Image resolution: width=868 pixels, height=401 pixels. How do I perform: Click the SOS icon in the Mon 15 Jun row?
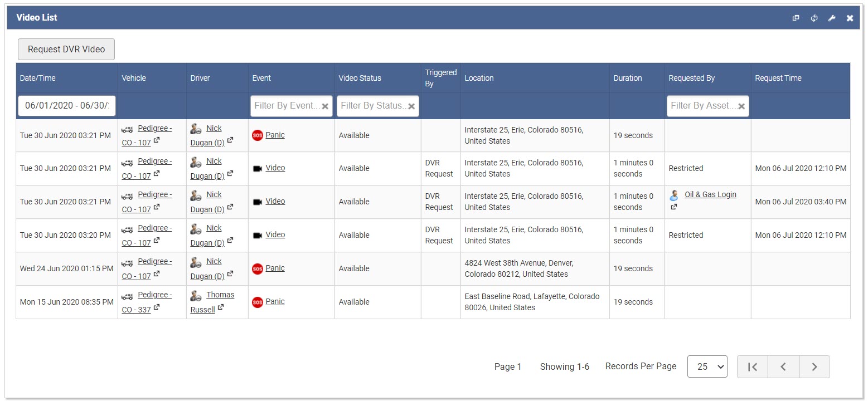pos(257,302)
